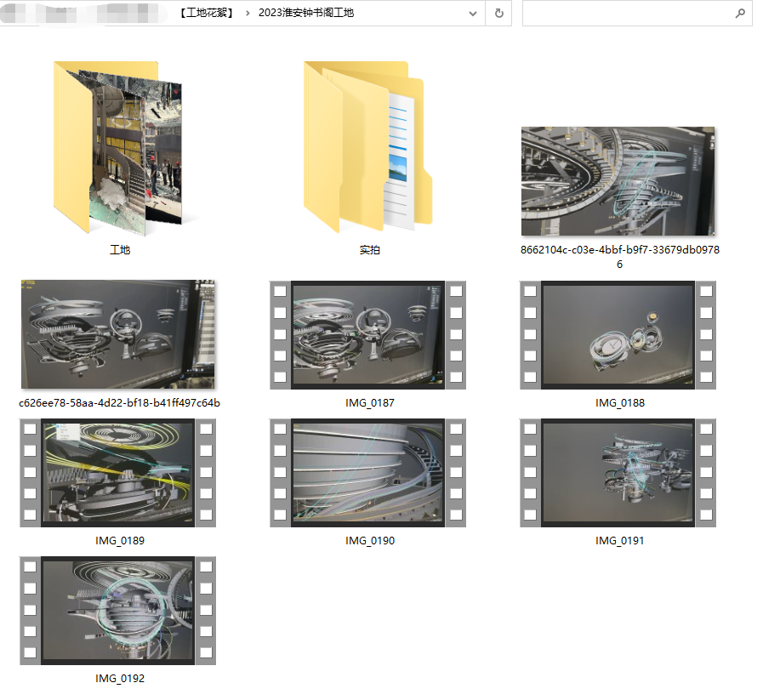Screen dimensions: 763x700
Task: Select image 8662104c-c03e-4bbf thumbnail
Action: coord(618,181)
